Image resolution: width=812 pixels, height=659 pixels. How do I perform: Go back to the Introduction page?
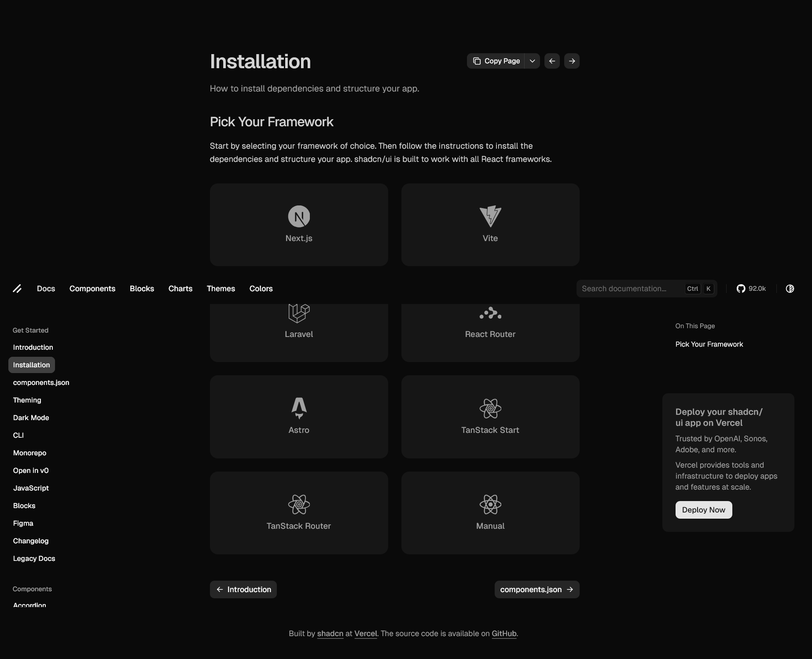click(243, 589)
